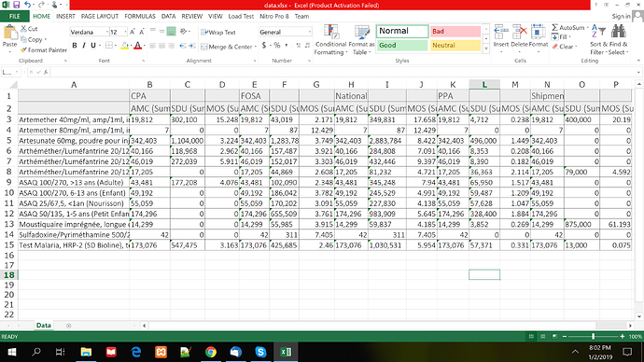Image resolution: width=644 pixels, height=362 pixels.
Task: Switch to the INSERT tab
Action: (65, 17)
